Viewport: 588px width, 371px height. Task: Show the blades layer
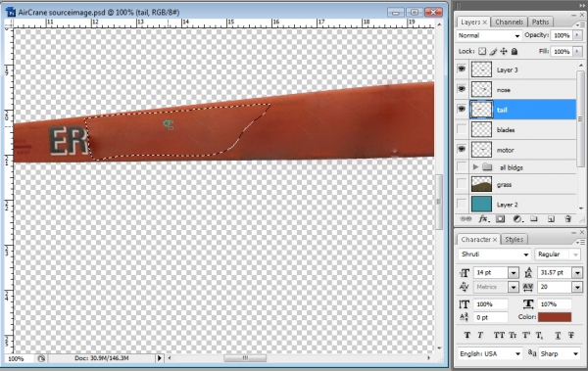coord(462,129)
